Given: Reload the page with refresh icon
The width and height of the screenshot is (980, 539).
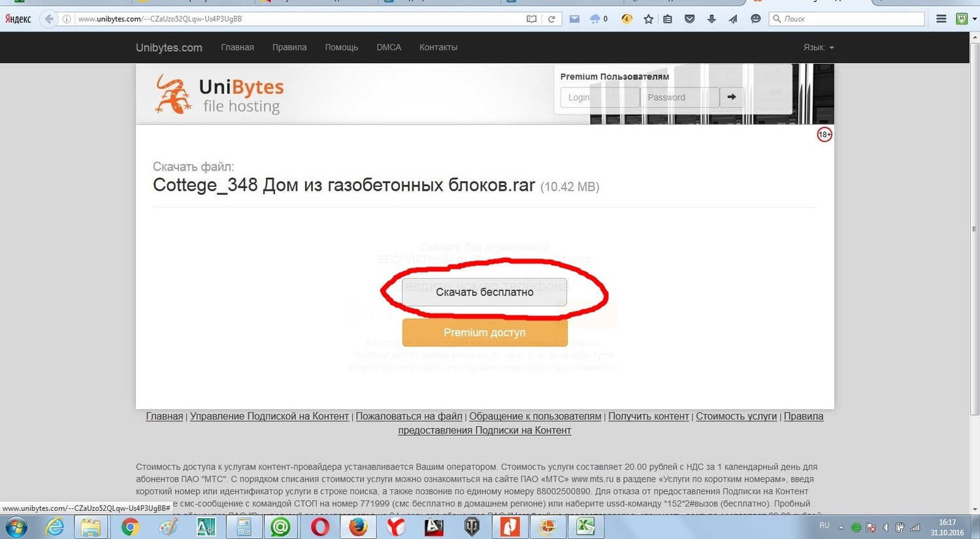Looking at the screenshot, I should pos(551,19).
